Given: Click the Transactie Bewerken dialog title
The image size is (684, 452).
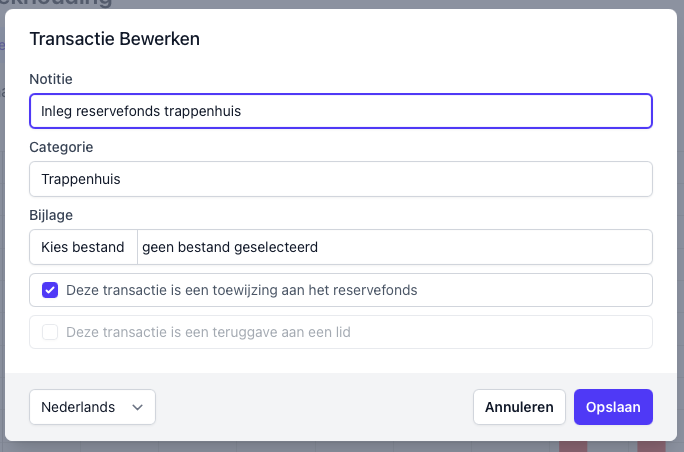Looking at the screenshot, I should [114, 39].
